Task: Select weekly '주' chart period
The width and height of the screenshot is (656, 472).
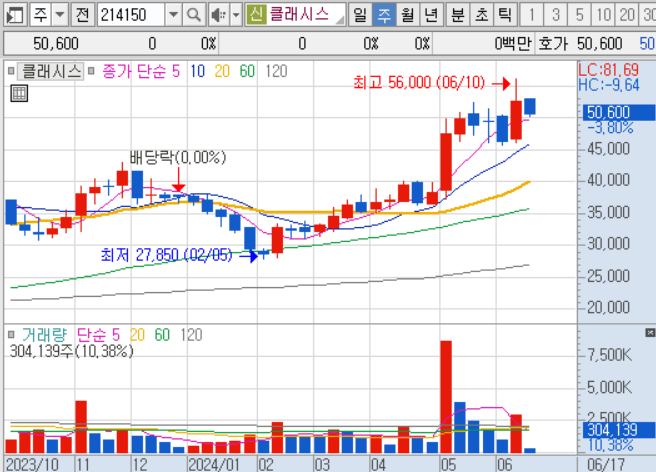Action: point(384,15)
